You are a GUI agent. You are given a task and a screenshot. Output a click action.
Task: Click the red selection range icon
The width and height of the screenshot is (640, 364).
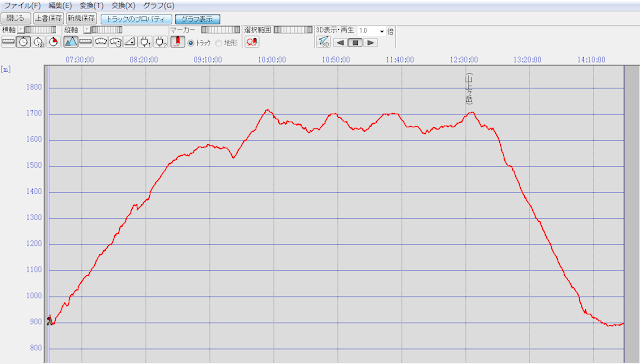[x=252, y=42]
